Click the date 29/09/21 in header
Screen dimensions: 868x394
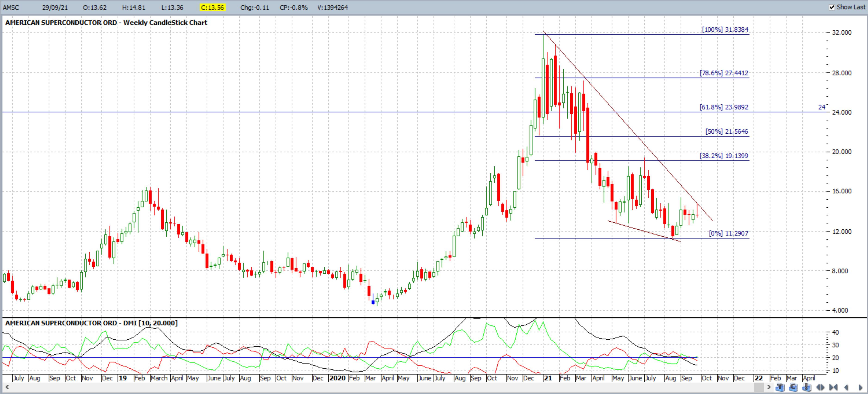[x=55, y=7]
